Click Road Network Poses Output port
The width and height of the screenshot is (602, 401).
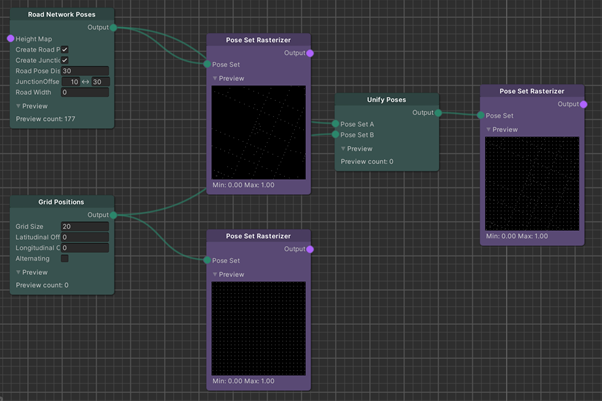pyautogui.click(x=114, y=28)
